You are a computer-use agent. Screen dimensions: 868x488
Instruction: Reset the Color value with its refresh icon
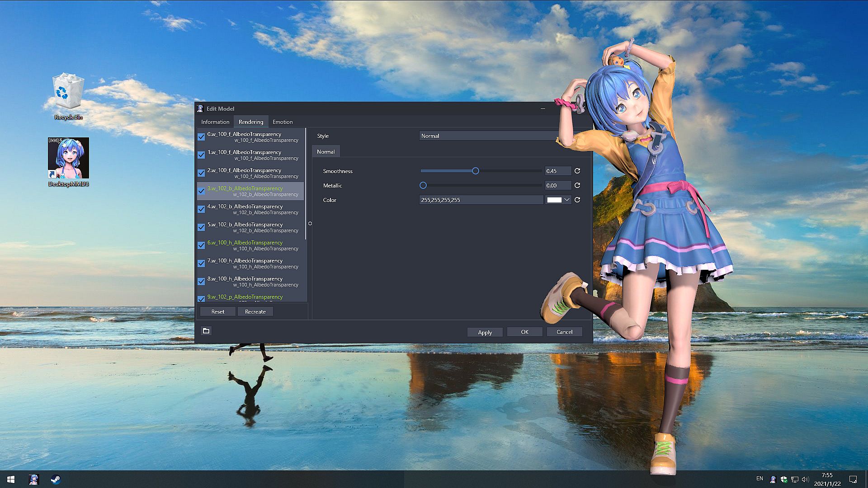[577, 200]
